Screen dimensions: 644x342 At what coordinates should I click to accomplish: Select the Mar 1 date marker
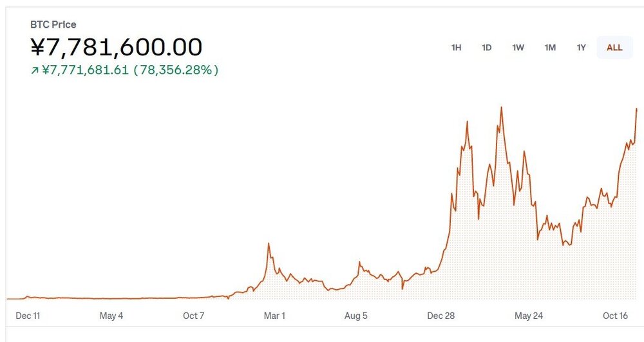[274, 316]
